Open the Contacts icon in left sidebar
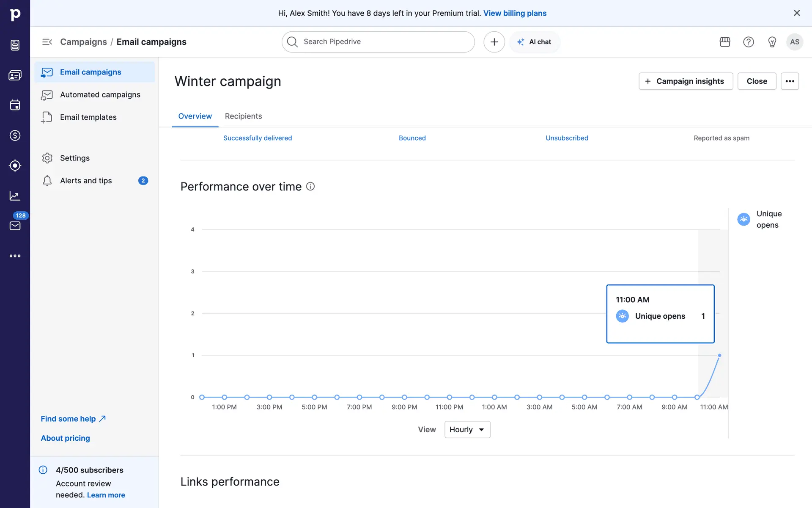This screenshot has height=508, width=812. [x=15, y=75]
